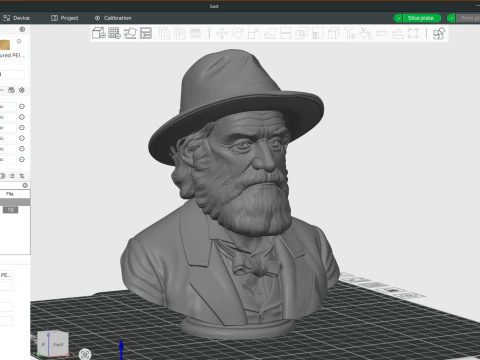Click the filament sync printer icon
The image size is (480, 360).
(x=11, y=90)
